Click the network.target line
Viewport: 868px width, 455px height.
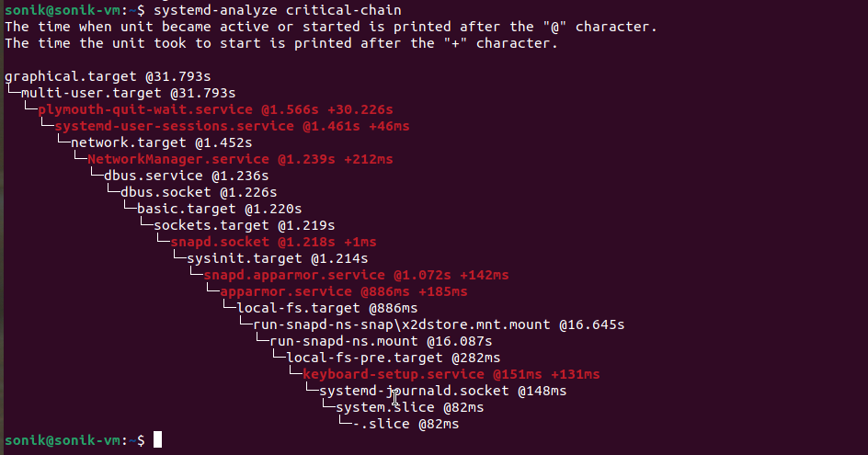click(161, 142)
